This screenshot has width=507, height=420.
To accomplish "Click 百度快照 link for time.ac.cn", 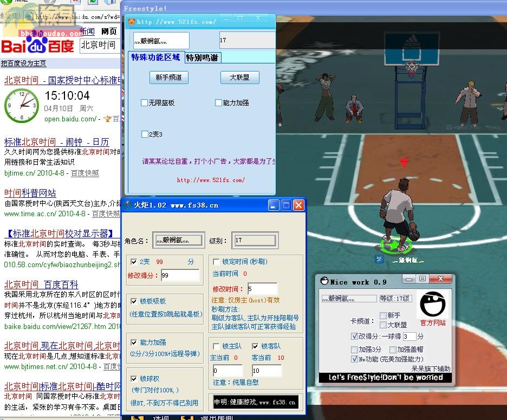I will (x=106, y=214).
